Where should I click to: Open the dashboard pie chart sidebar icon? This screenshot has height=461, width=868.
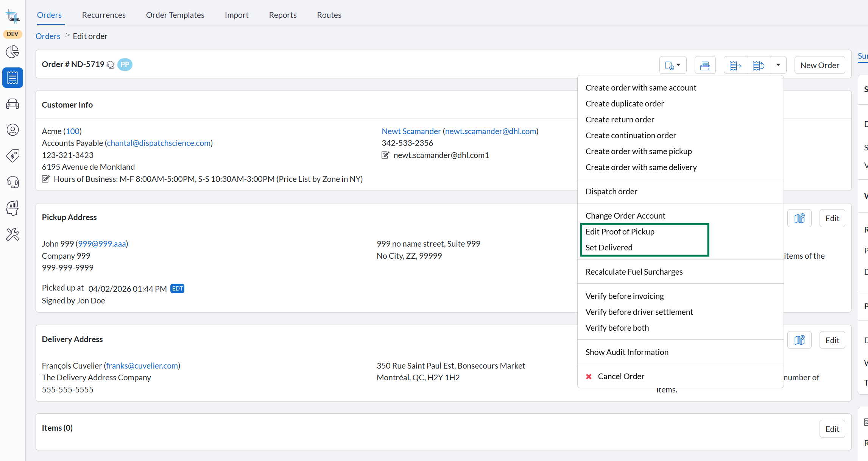pos(12,52)
